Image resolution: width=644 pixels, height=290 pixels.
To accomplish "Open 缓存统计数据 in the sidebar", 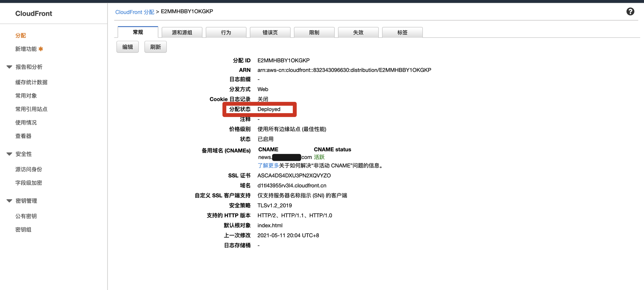I will click(x=31, y=82).
